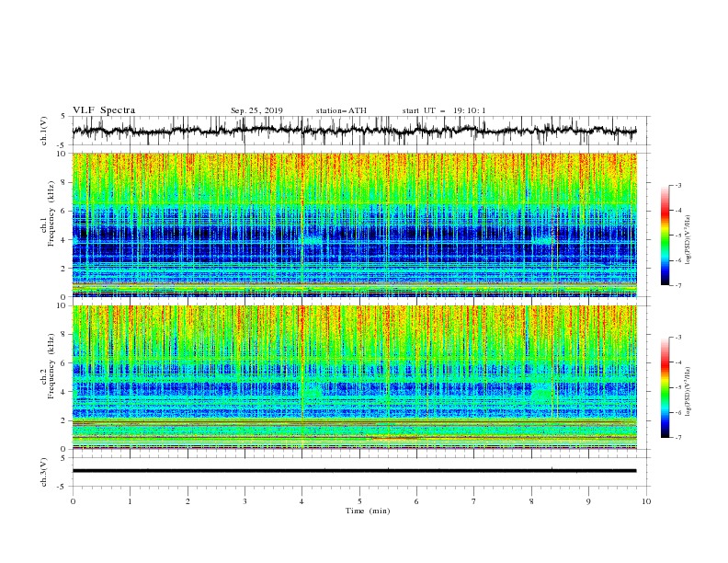Click the "10" kHz tick on ch.1 frequency axis

(x=62, y=154)
